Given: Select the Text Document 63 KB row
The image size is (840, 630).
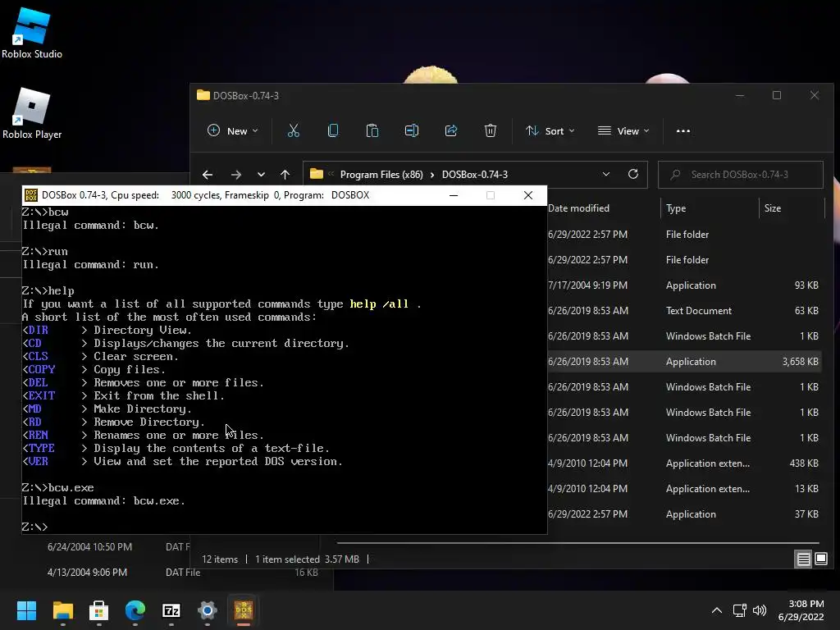Looking at the screenshot, I should point(686,311).
